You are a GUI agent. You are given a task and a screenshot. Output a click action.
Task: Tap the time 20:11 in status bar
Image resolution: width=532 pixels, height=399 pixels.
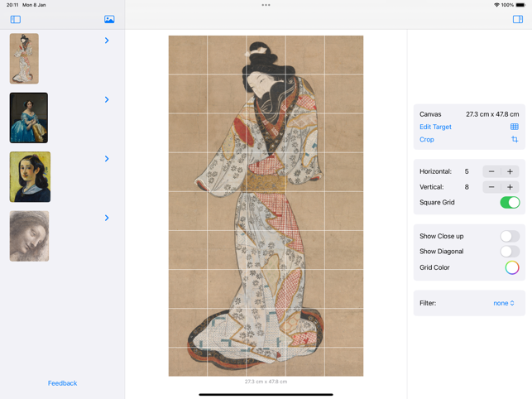(x=12, y=5)
